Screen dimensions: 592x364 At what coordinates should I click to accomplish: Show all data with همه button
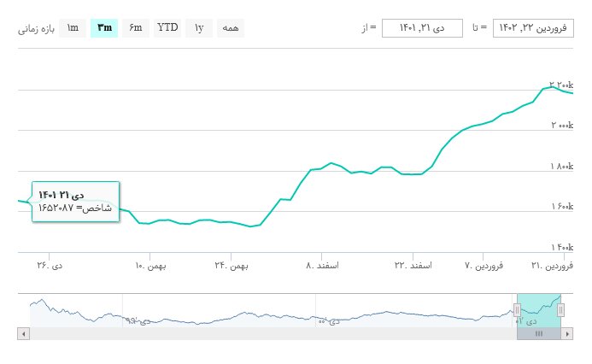coord(230,28)
